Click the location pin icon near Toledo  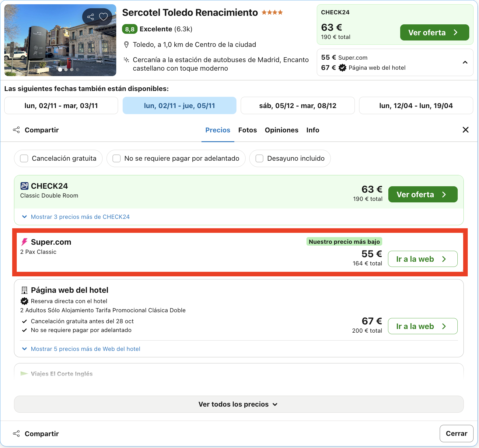(x=127, y=45)
